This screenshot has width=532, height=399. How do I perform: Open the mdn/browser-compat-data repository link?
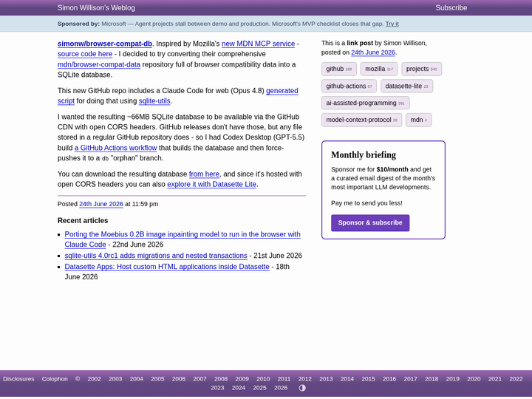pos(99,64)
